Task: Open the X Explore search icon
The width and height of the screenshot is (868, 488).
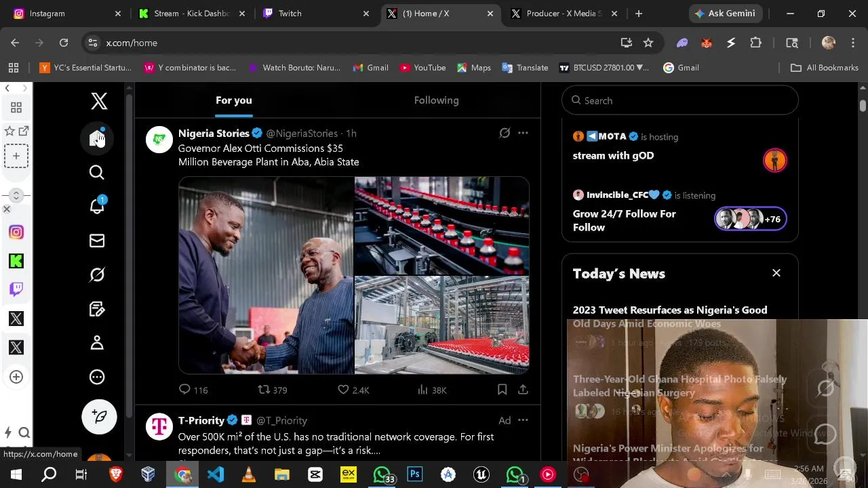Action: (97, 172)
